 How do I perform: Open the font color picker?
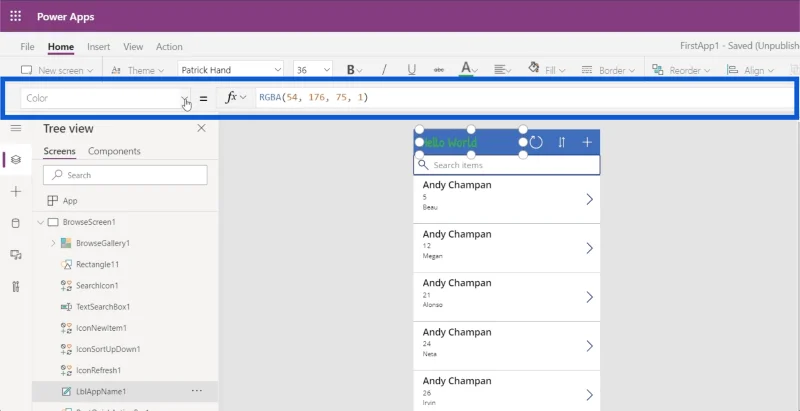tap(469, 69)
